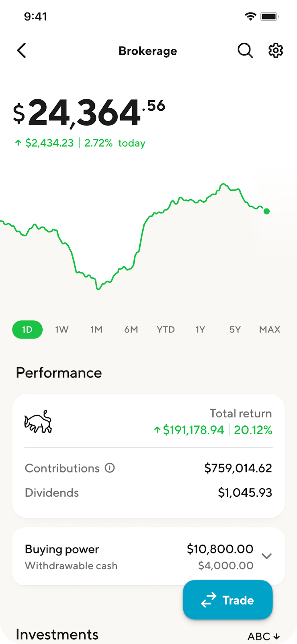Screen dimensions: 297x644
Task: Select YTD chart range
Action: (166, 330)
